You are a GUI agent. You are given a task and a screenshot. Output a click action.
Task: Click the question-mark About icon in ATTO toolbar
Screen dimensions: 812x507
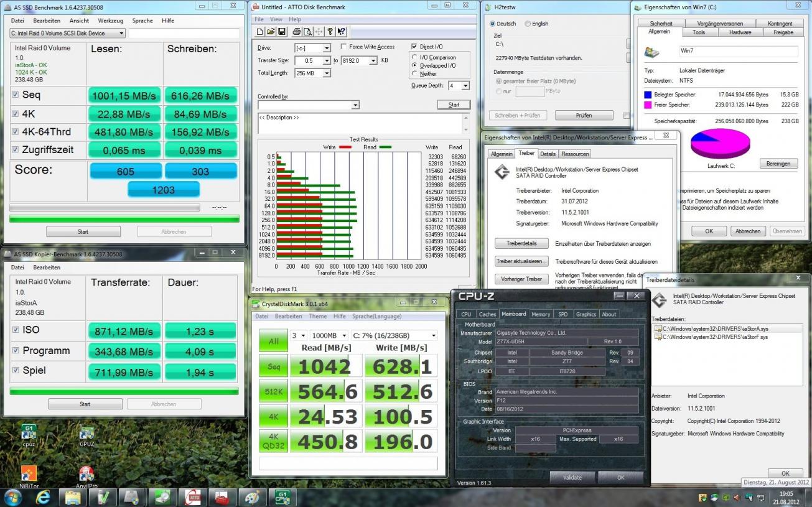click(330, 32)
